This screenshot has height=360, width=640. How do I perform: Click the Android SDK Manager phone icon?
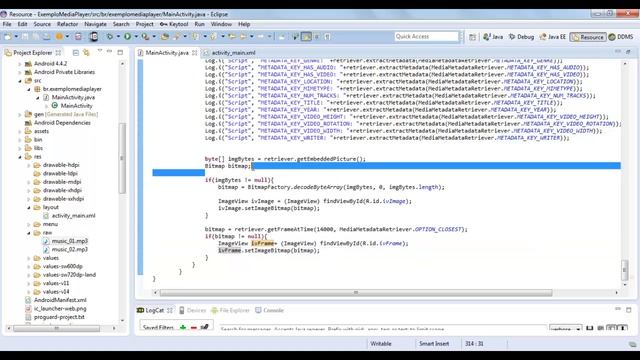94,37
